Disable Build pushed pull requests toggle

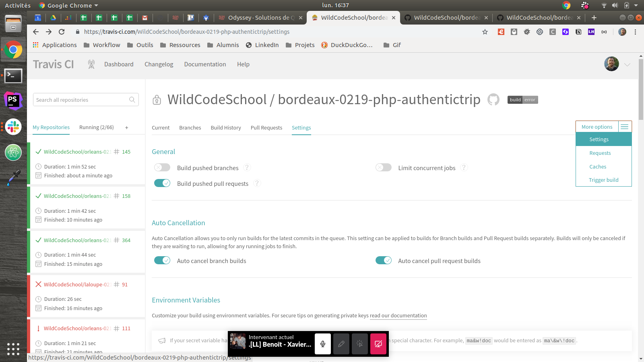coord(162,183)
